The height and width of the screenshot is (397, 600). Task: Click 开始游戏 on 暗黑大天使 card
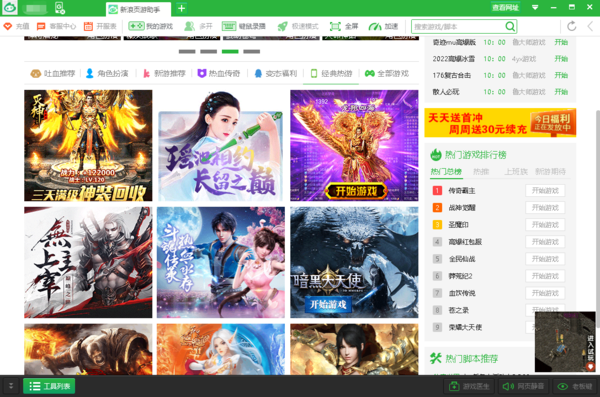click(328, 305)
